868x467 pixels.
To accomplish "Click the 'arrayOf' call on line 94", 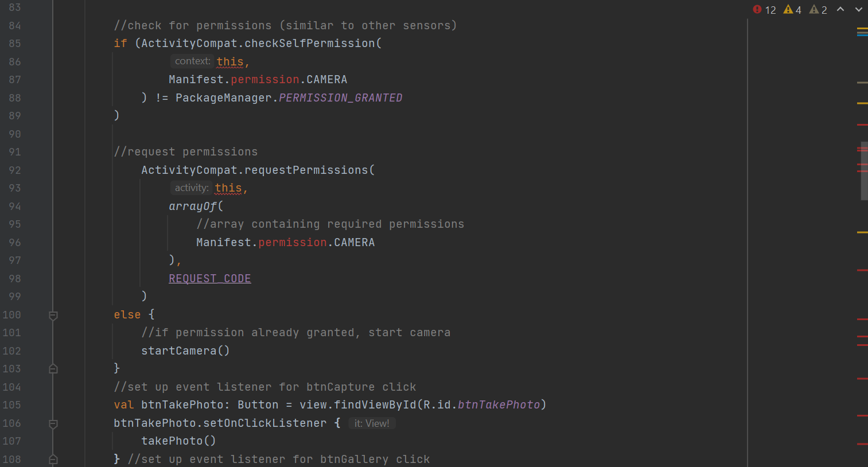I will click(193, 207).
